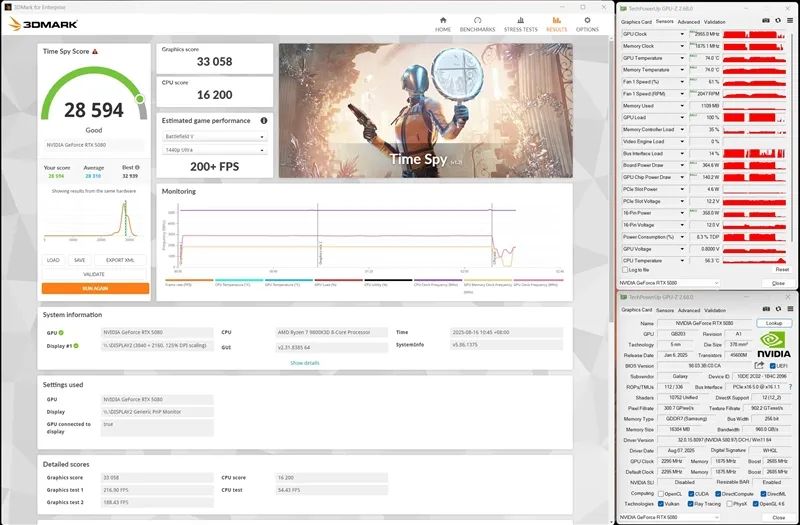Click the BIOS export share icon
800x525 pixels.
(x=759, y=365)
